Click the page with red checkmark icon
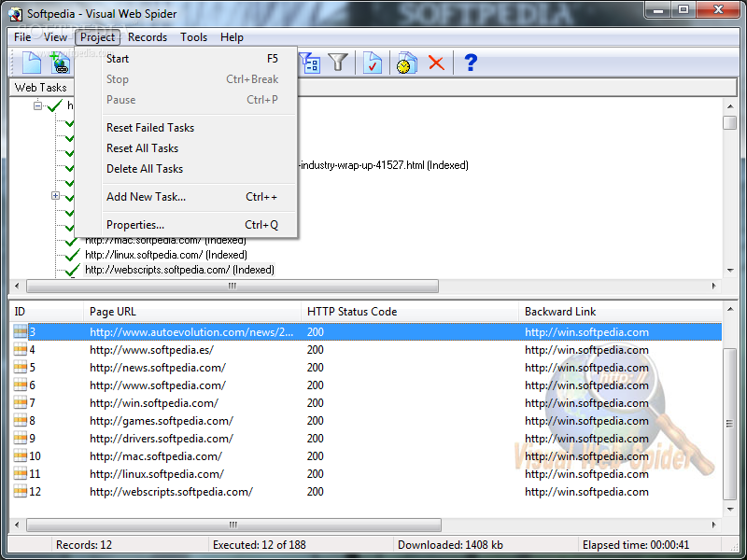 click(x=372, y=63)
